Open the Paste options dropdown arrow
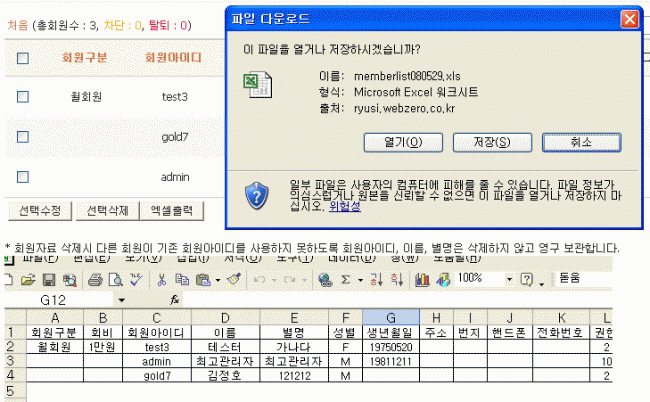The image size is (650, 402). pos(218,280)
